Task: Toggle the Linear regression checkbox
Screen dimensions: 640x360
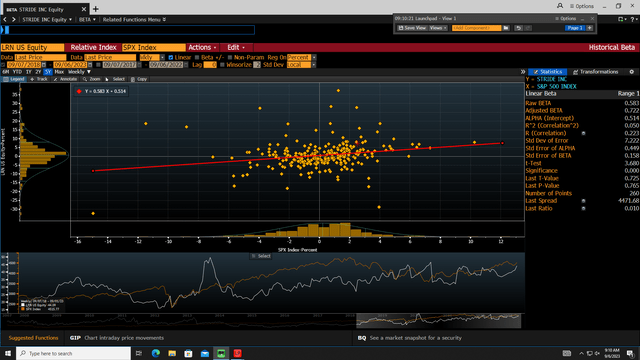Action: (171, 58)
